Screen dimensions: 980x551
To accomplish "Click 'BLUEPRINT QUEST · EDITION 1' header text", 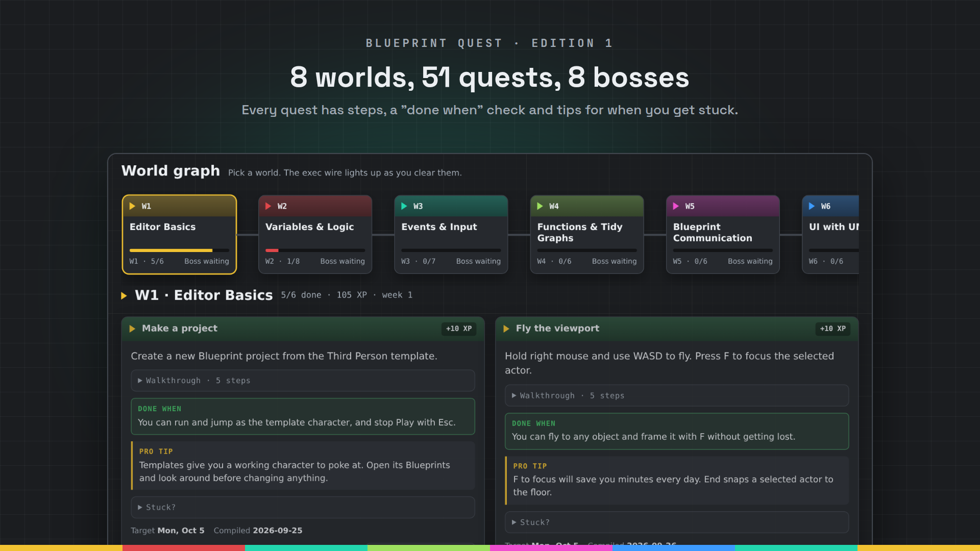I will pyautogui.click(x=489, y=43).
